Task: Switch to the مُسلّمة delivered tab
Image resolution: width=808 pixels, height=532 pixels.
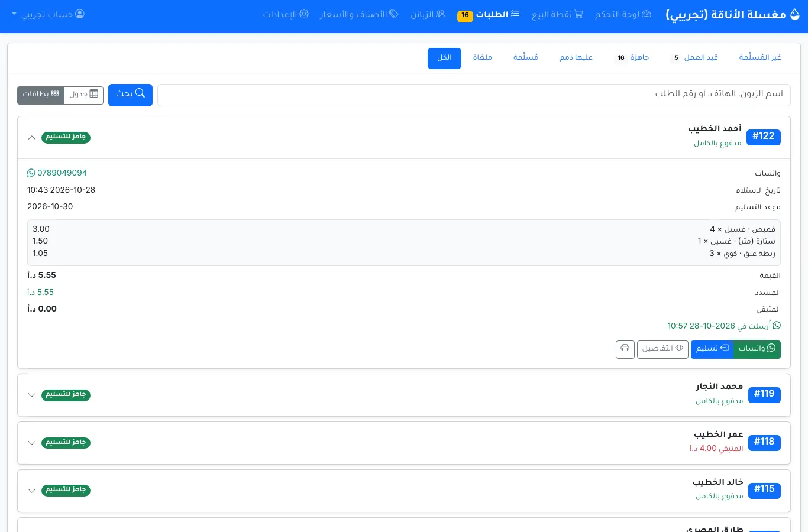Action: (526, 57)
